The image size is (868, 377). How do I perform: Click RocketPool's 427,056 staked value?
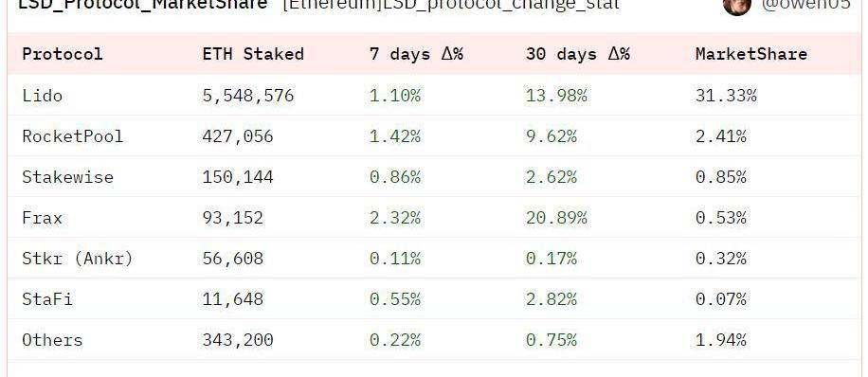(238, 136)
